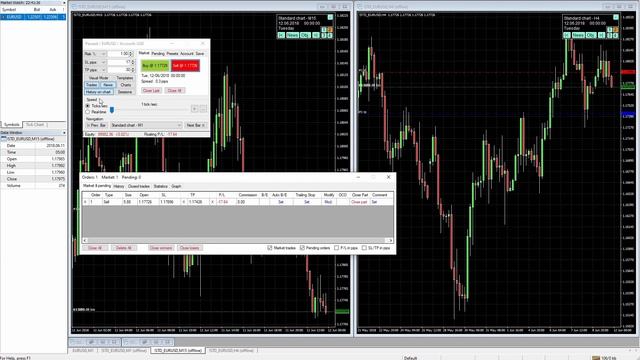The height and width of the screenshot is (360, 640).
Task: Open the SL pips type dropdown
Action: pos(104,62)
